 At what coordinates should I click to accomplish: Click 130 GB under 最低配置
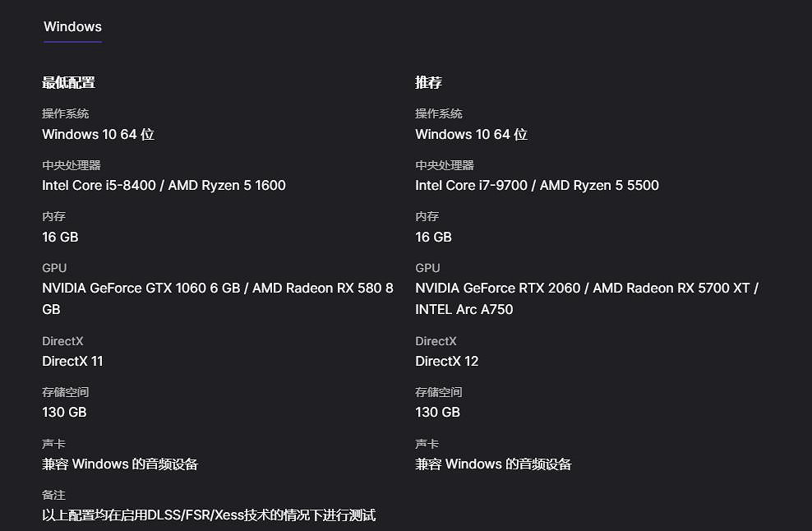coord(64,413)
